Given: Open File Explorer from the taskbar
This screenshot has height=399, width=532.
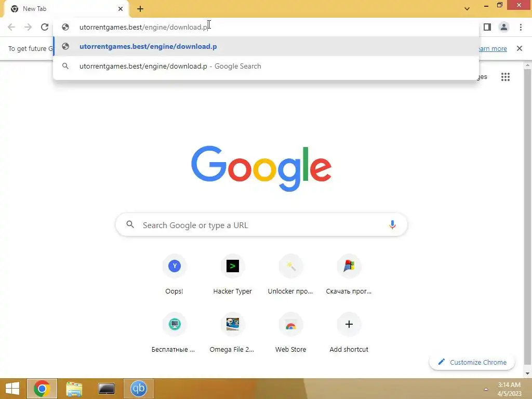Looking at the screenshot, I should 74,389.
